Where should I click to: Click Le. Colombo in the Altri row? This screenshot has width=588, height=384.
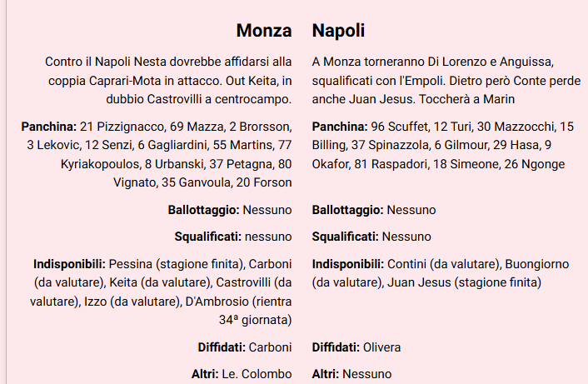click(x=257, y=374)
